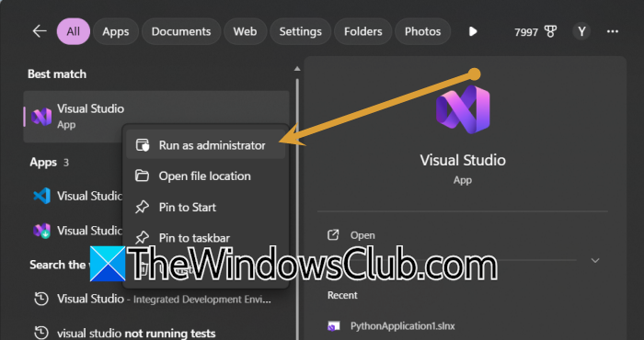Click the PythonApplication1.slnx file icon
Viewport: 644px width, 340px height.
333,326
